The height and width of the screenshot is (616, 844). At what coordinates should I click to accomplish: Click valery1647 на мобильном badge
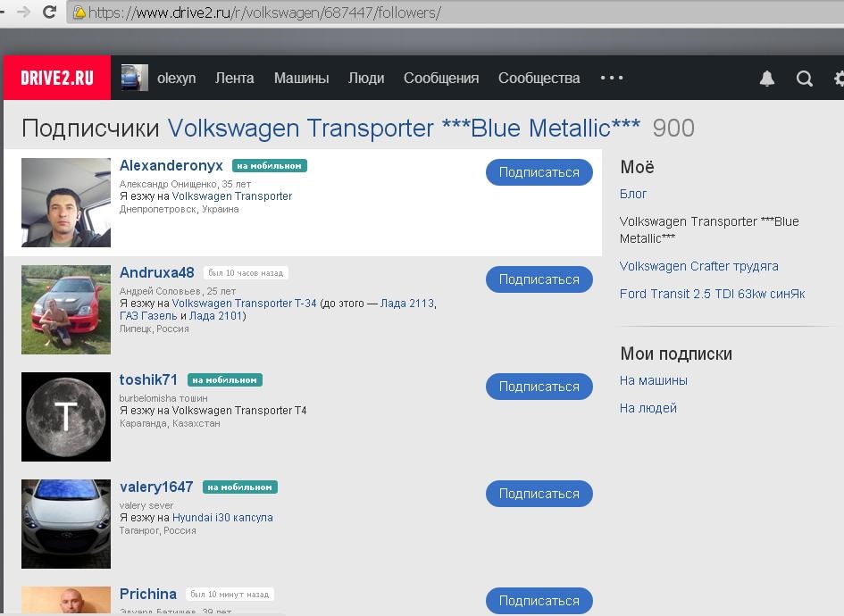tap(239, 487)
